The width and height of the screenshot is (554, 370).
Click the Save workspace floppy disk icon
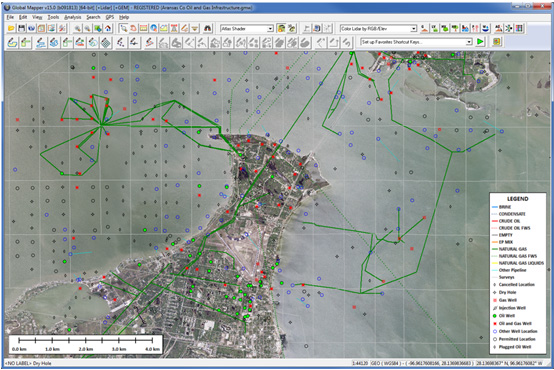click(x=21, y=28)
